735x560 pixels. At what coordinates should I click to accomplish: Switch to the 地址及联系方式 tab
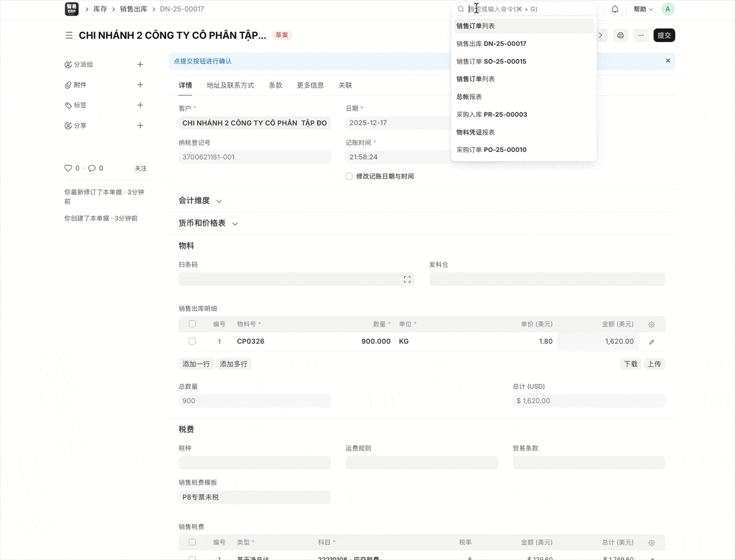click(x=230, y=85)
